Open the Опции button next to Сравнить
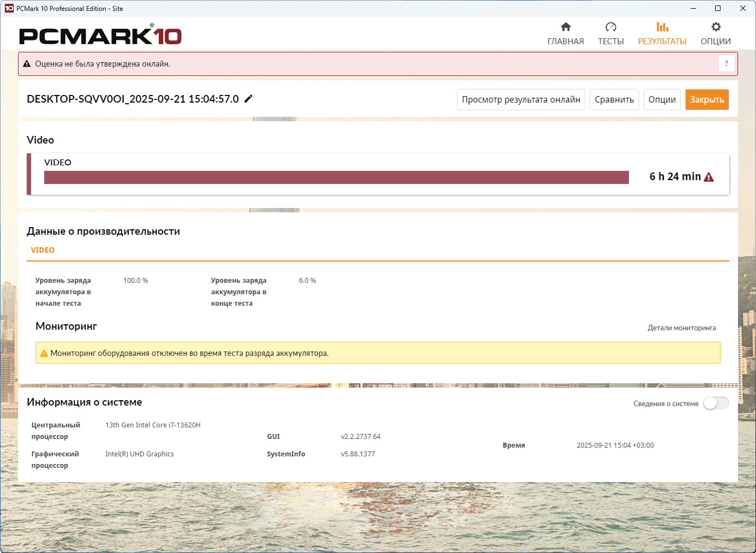756x553 pixels. pyautogui.click(x=662, y=100)
